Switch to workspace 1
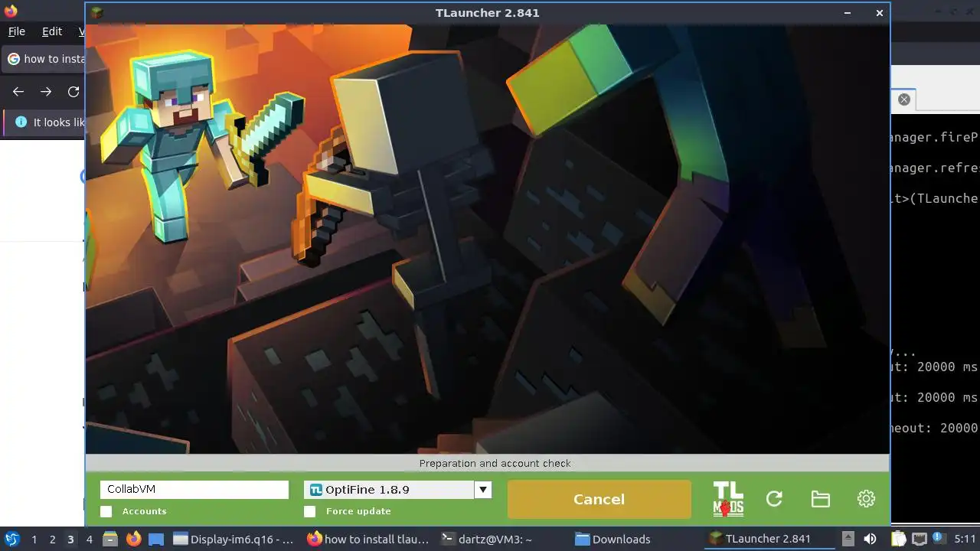This screenshot has height=551, width=980. (34, 540)
